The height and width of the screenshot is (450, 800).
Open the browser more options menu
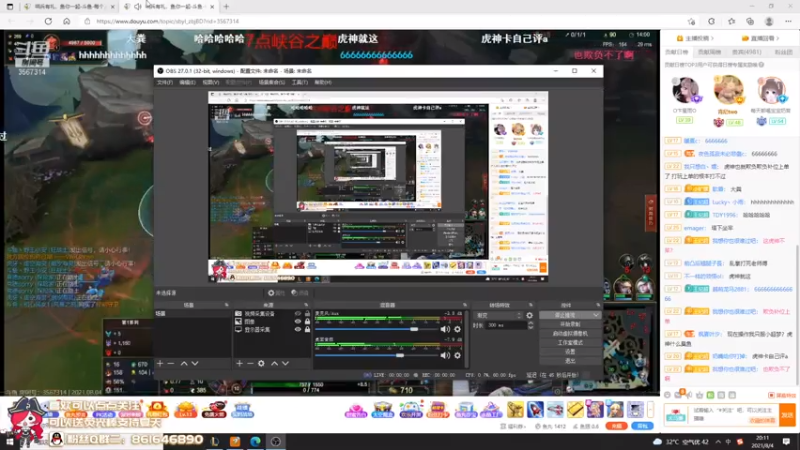[x=788, y=21]
